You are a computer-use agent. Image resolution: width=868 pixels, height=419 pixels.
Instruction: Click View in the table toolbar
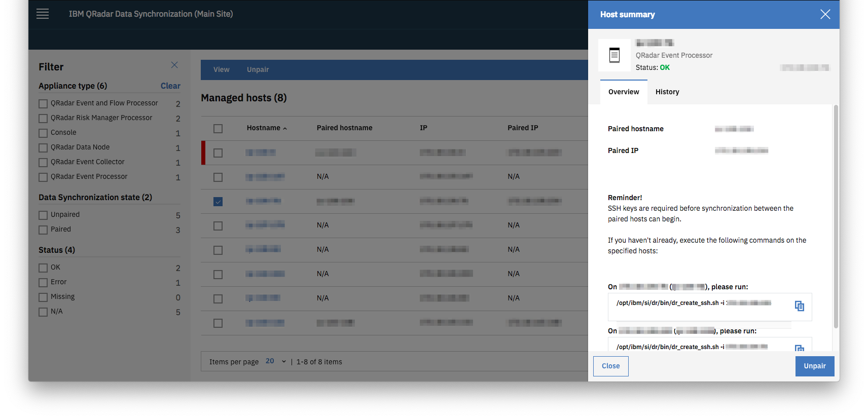pyautogui.click(x=221, y=70)
